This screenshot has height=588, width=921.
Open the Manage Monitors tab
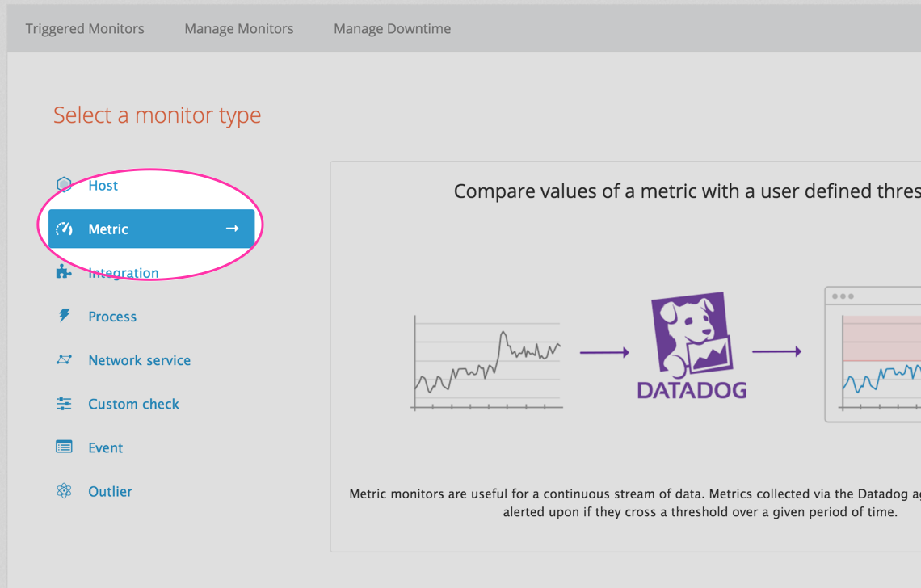click(238, 28)
